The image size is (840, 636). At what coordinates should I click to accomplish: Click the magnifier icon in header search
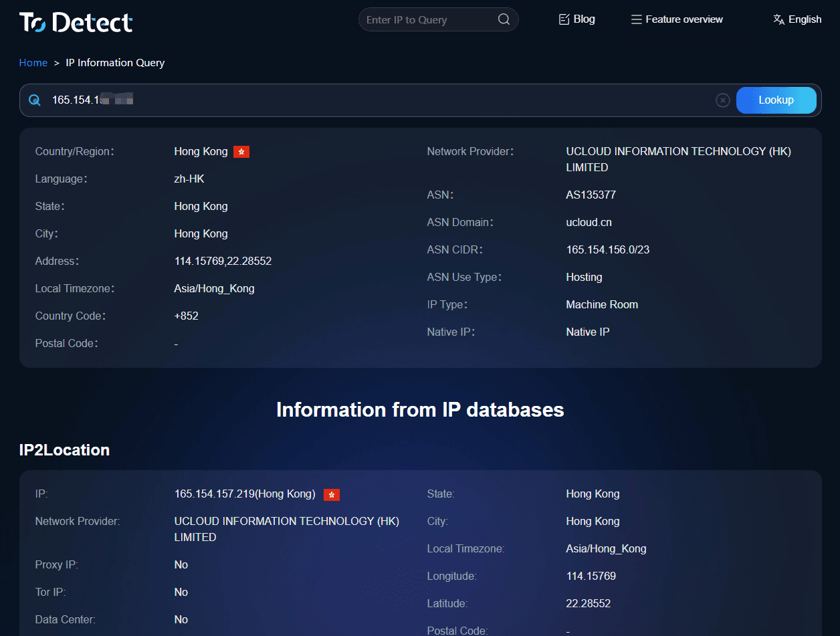coord(504,19)
